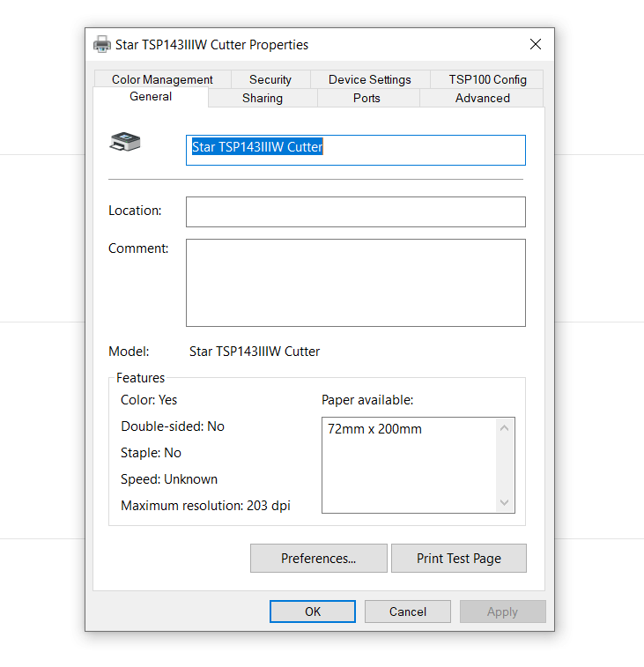Select the 72mm x 200mm paper entry
644x667 pixels.
374,429
